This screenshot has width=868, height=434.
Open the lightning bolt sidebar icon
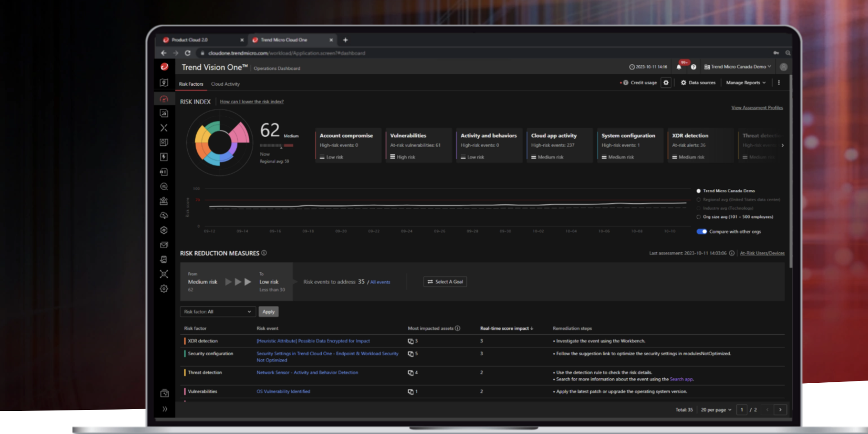click(164, 157)
